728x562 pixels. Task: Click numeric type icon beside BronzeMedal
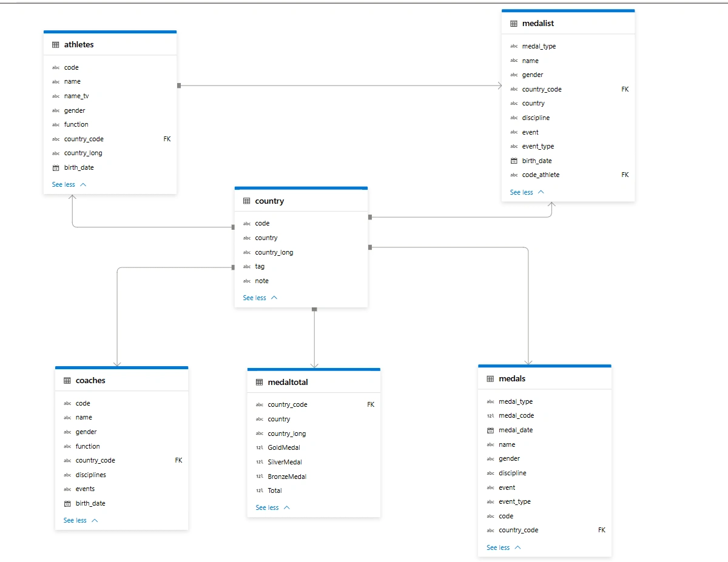(260, 477)
